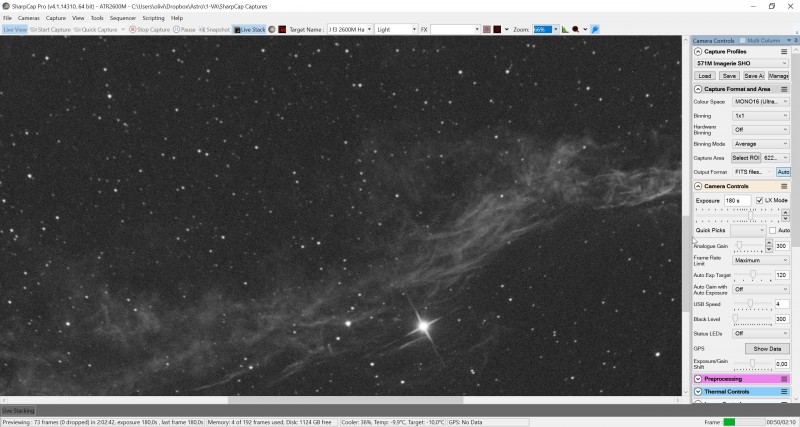
Task: Collapse the Capture Profiles section
Action: click(698, 52)
